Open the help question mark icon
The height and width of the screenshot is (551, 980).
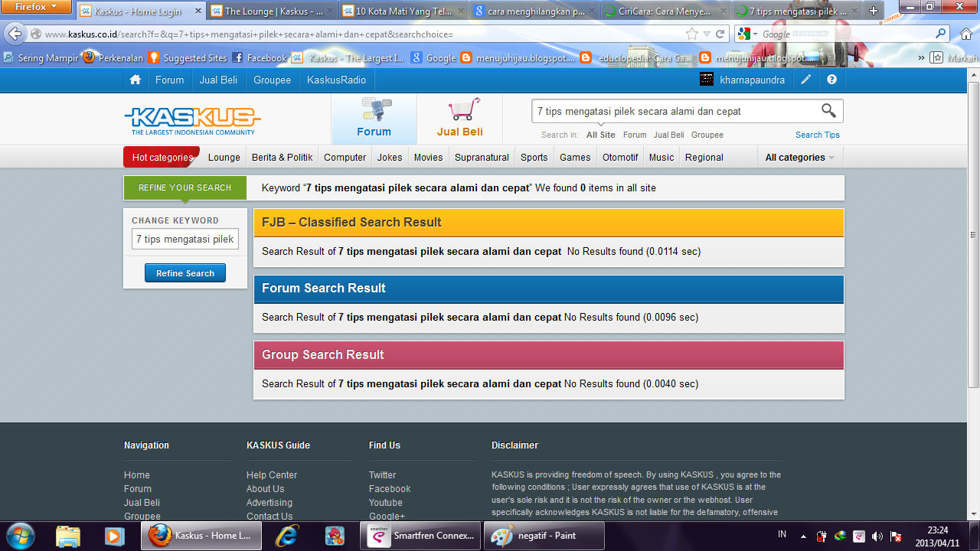[832, 80]
